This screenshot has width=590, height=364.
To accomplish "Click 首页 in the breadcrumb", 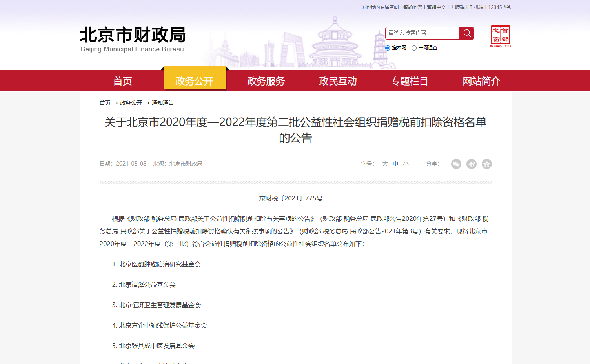I will [105, 103].
